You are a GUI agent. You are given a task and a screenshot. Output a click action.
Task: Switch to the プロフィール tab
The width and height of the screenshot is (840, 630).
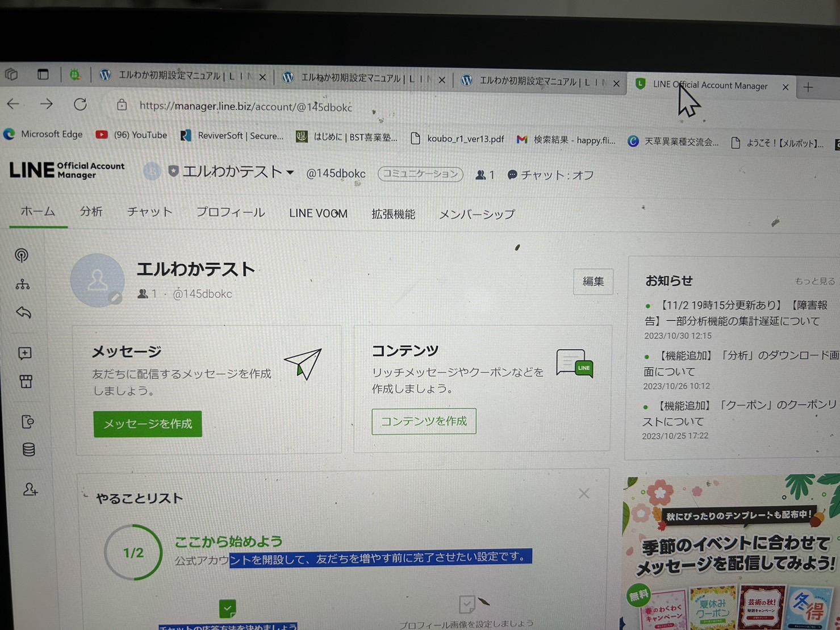click(x=231, y=212)
